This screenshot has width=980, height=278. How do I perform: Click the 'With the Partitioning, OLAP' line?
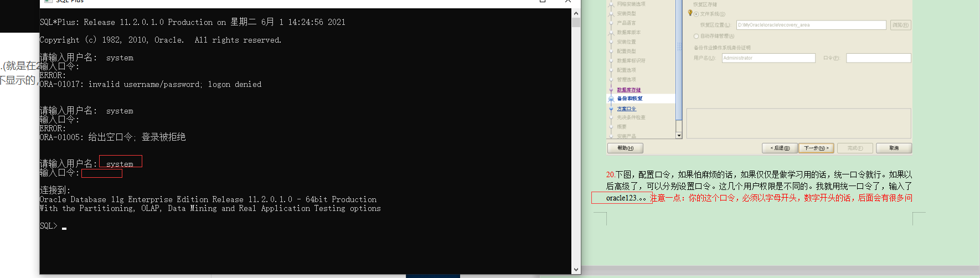[210, 208]
